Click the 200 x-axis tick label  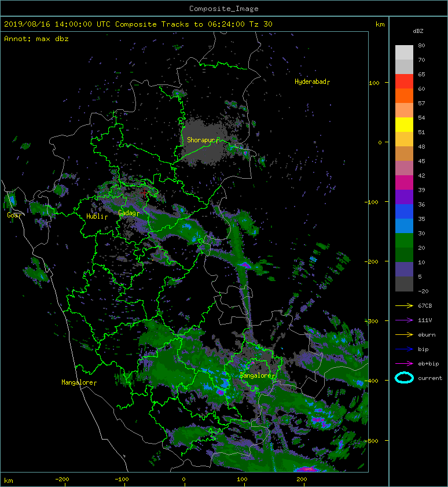coord(302,479)
